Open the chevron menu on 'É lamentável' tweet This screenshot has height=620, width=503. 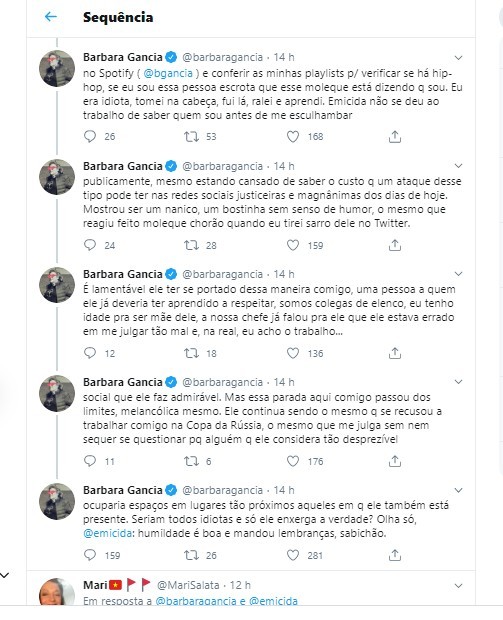click(458, 274)
